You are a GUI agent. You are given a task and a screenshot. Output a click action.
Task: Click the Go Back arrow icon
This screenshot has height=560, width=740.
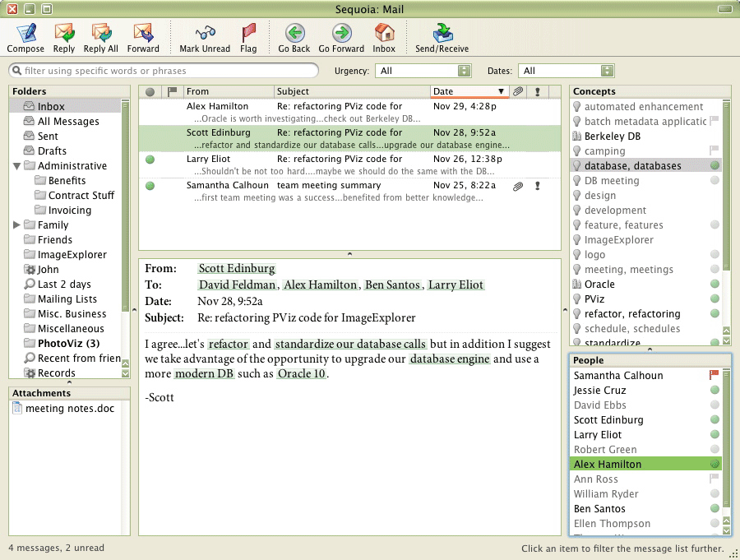[294, 33]
